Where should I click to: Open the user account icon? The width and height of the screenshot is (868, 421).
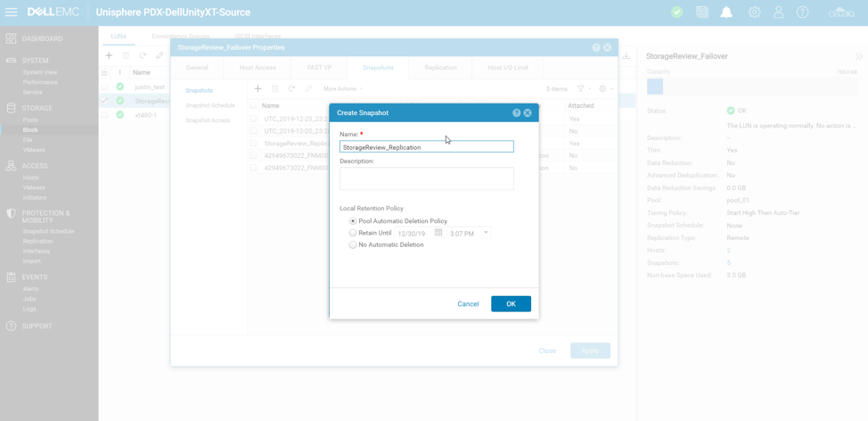point(778,12)
